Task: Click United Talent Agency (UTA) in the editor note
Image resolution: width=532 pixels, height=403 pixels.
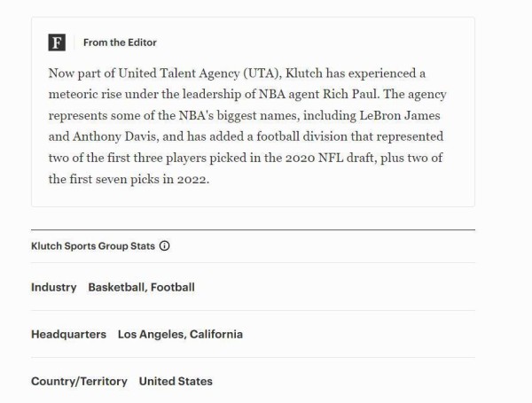Action: click(x=198, y=74)
